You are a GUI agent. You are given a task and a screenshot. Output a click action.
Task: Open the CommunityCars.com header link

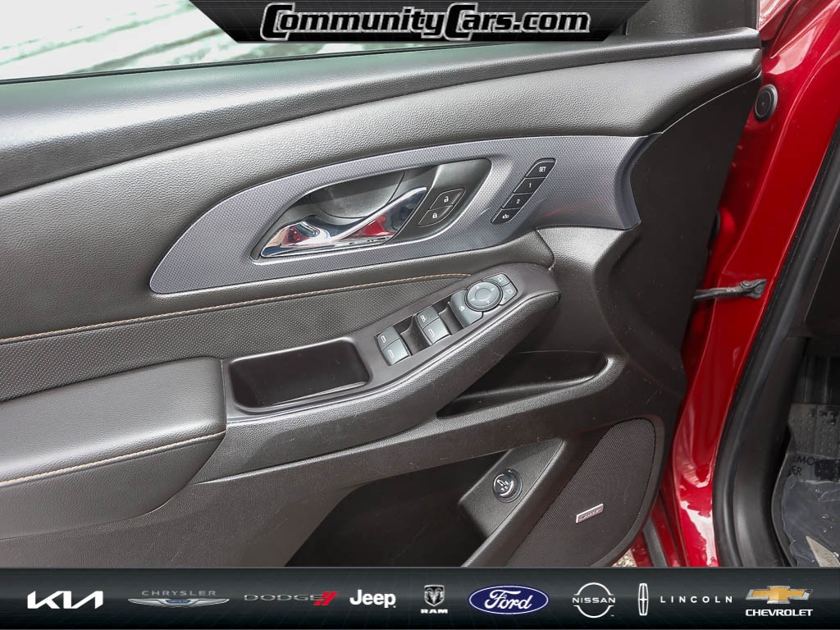click(x=425, y=21)
